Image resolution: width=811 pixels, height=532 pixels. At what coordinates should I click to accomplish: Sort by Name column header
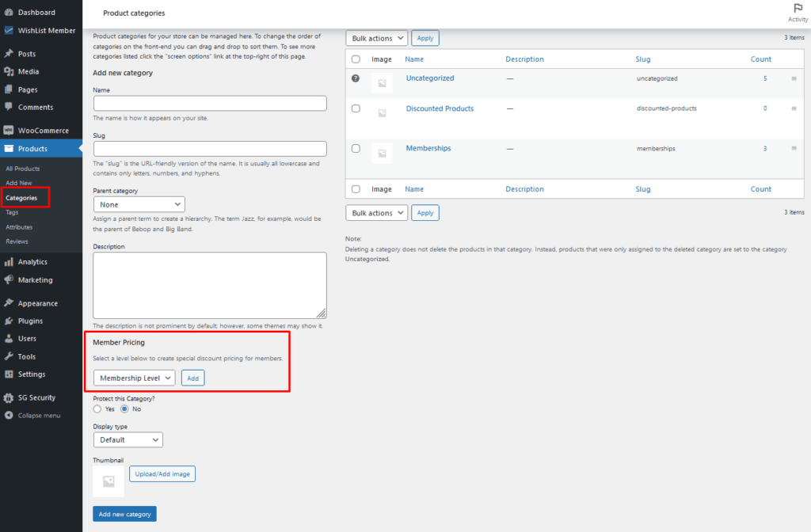tap(414, 59)
